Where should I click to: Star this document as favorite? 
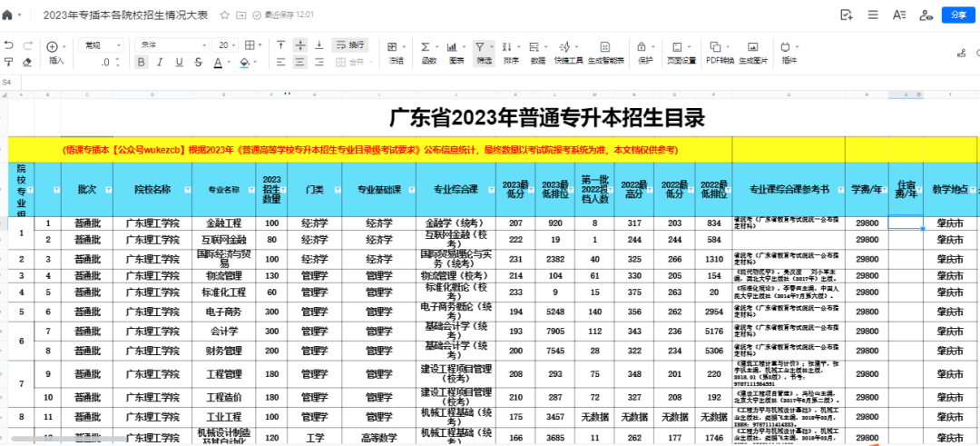click(x=224, y=15)
